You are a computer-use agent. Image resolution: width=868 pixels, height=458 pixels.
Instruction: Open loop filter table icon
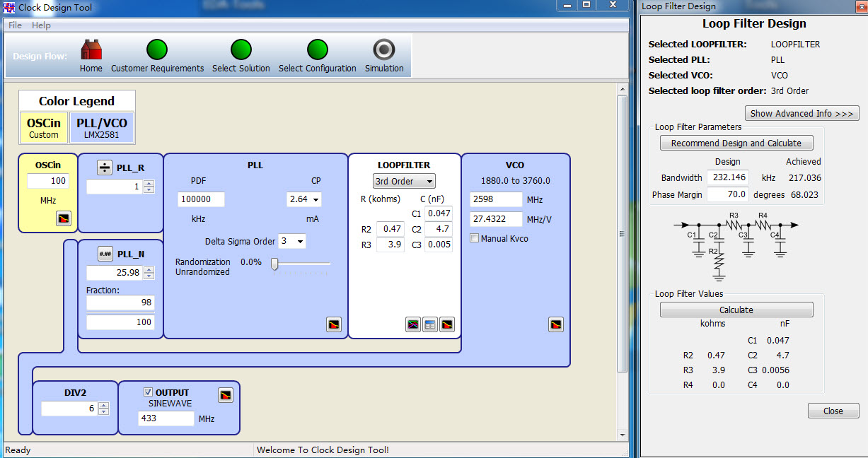(x=430, y=324)
